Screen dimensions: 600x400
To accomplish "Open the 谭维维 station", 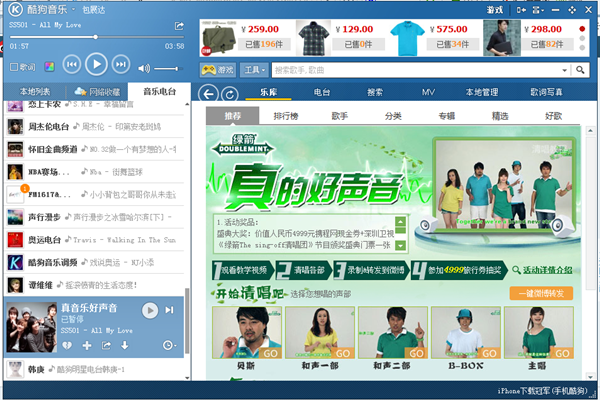I will pyautogui.click(x=95, y=285).
